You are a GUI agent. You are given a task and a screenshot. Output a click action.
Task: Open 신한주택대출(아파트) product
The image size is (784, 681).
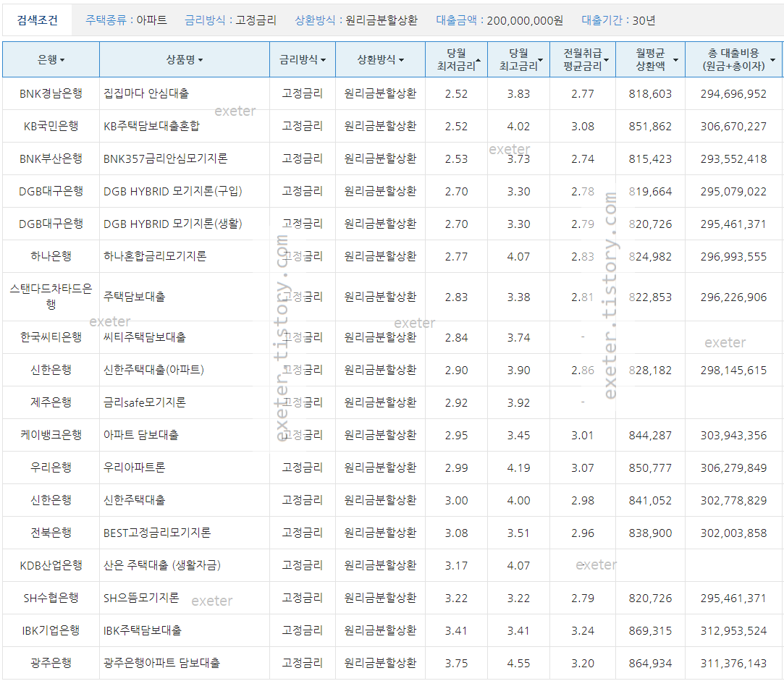[153, 370]
